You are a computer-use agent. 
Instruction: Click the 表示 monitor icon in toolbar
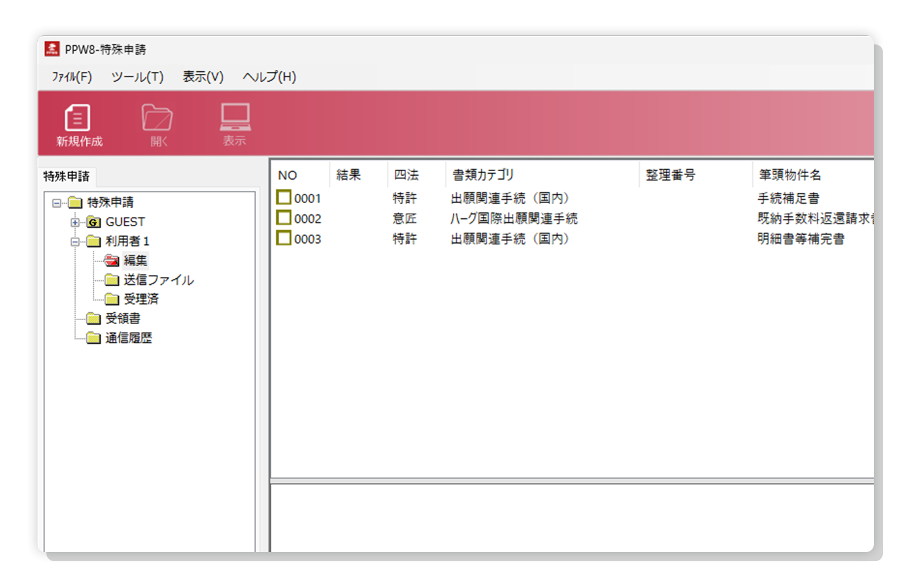(235, 117)
